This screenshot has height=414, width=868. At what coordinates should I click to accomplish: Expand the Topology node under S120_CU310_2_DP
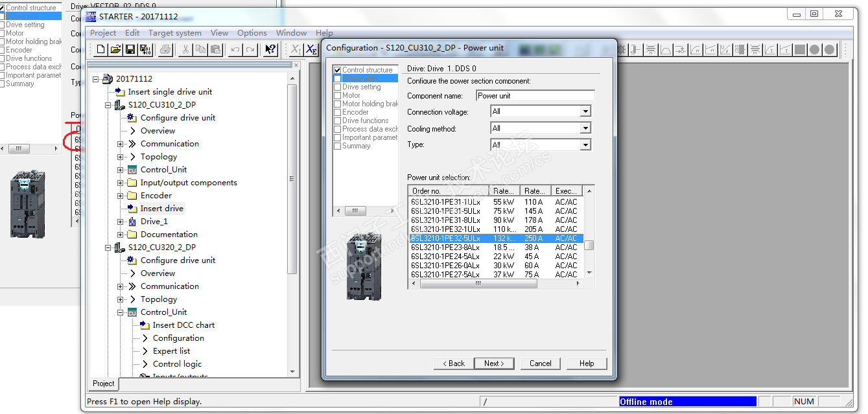121,157
